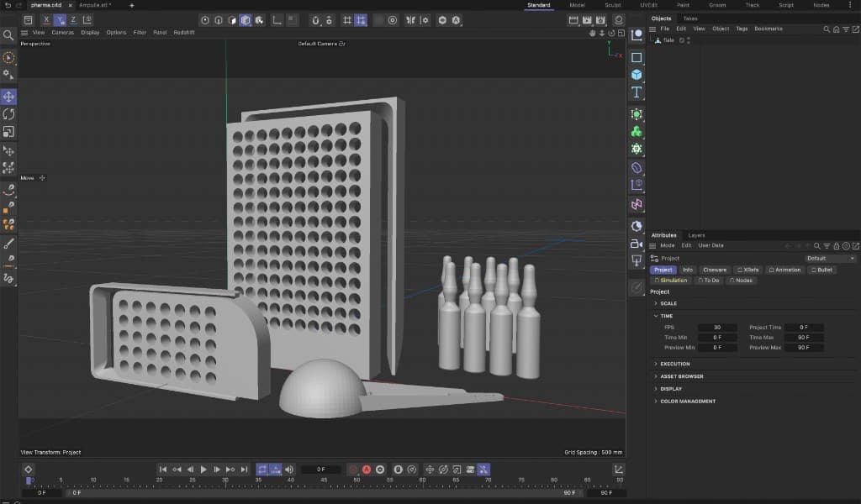Click the Attributes panel lock icon

click(837, 245)
